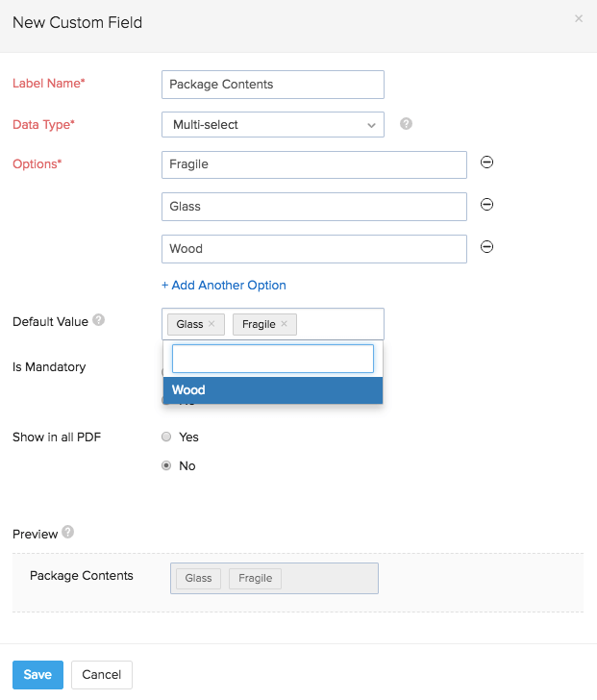
Task: Cancel the custom field creation
Action: tap(102, 674)
